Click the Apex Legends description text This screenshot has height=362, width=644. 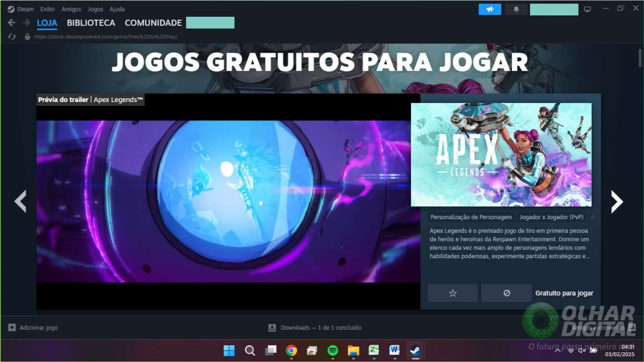coord(509,243)
